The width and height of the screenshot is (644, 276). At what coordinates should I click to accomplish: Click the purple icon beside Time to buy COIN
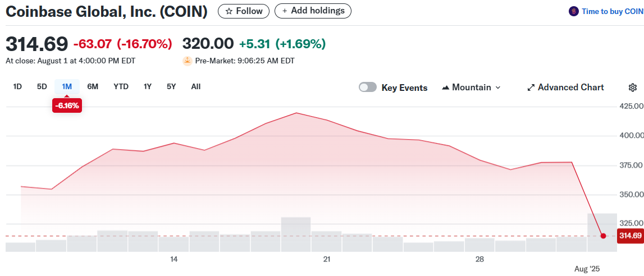(x=573, y=11)
